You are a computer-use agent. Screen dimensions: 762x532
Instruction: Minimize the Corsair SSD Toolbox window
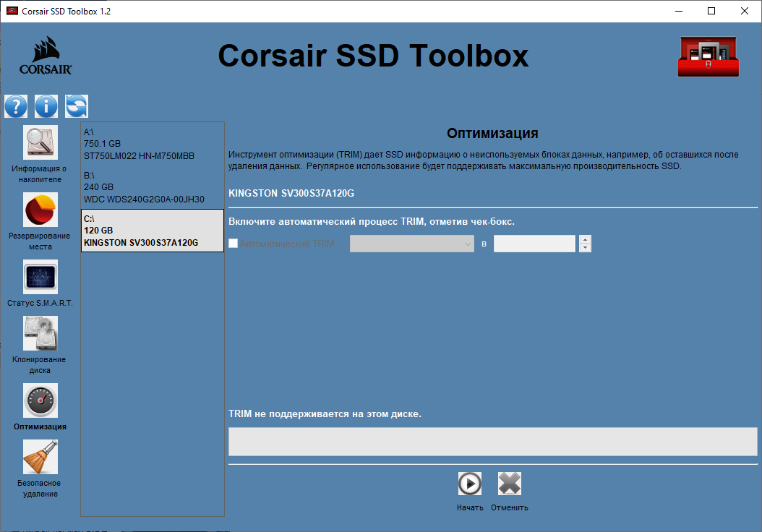[679, 11]
